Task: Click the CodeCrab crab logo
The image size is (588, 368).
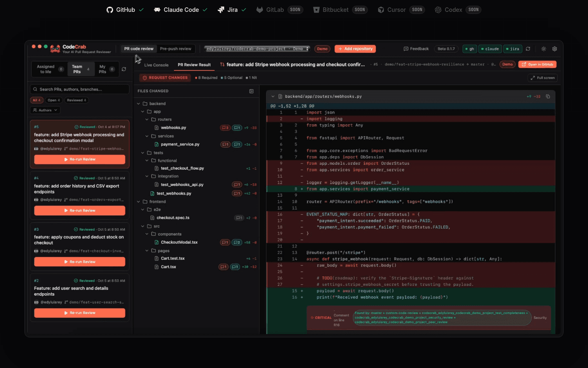Action: click(x=55, y=49)
